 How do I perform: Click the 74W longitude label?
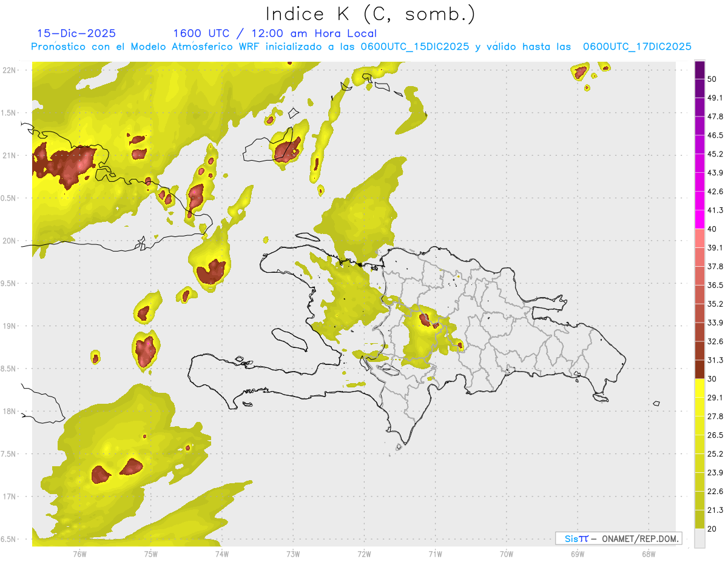[x=222, y=554]
